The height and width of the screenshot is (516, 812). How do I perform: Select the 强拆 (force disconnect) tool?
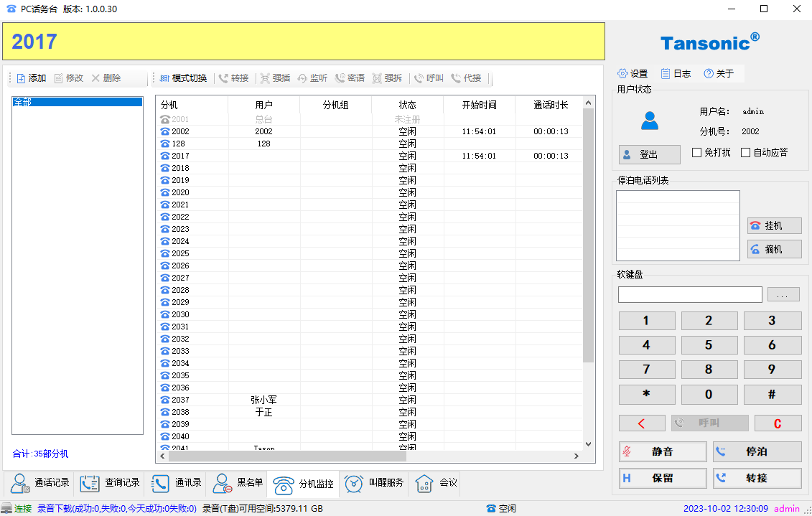tap(387, 78)
